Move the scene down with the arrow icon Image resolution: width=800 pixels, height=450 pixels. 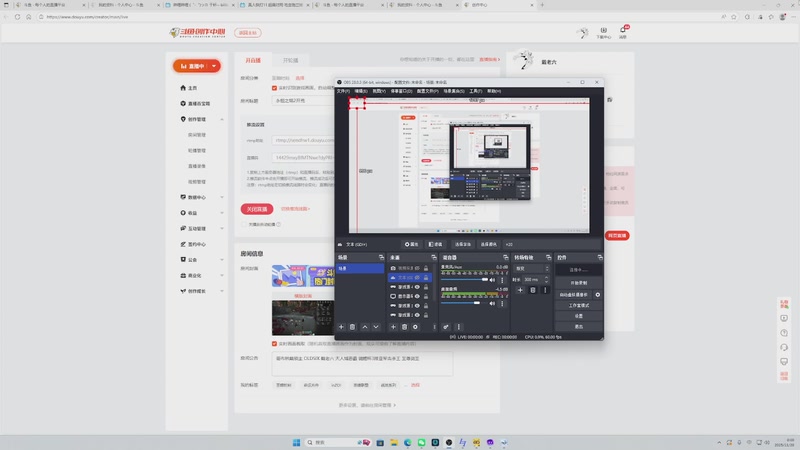[376, 327]
